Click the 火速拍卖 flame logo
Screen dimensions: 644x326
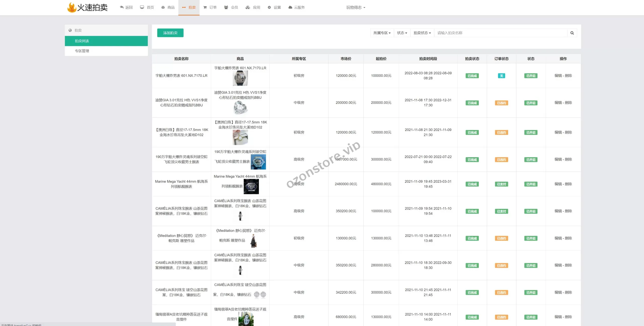(72, 7)
